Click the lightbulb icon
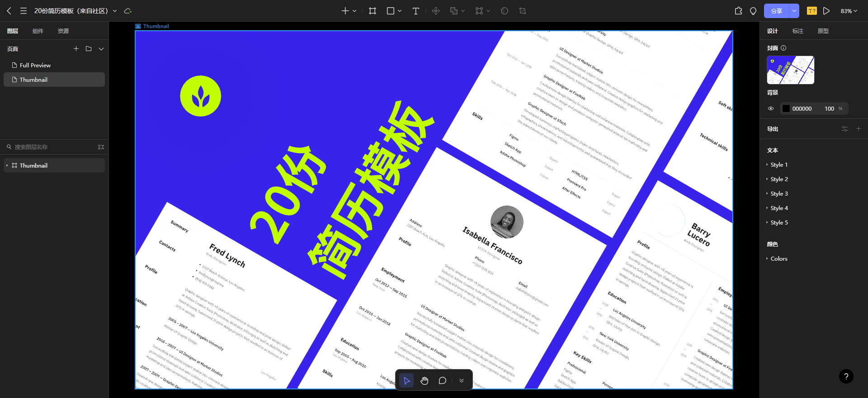The height and width of the screenshot is (398, 868). (x=753, y=11)
